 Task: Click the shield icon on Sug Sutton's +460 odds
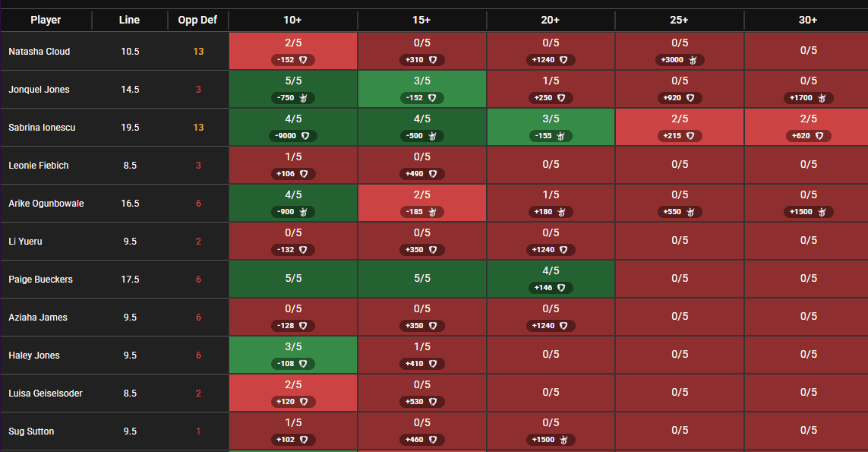point(432,439)
